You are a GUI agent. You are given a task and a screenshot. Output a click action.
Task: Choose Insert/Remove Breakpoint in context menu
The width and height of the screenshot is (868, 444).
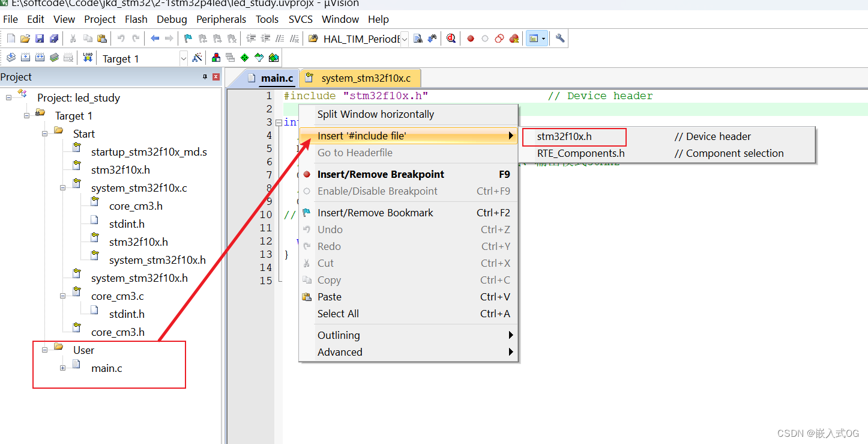click(408, 174)
